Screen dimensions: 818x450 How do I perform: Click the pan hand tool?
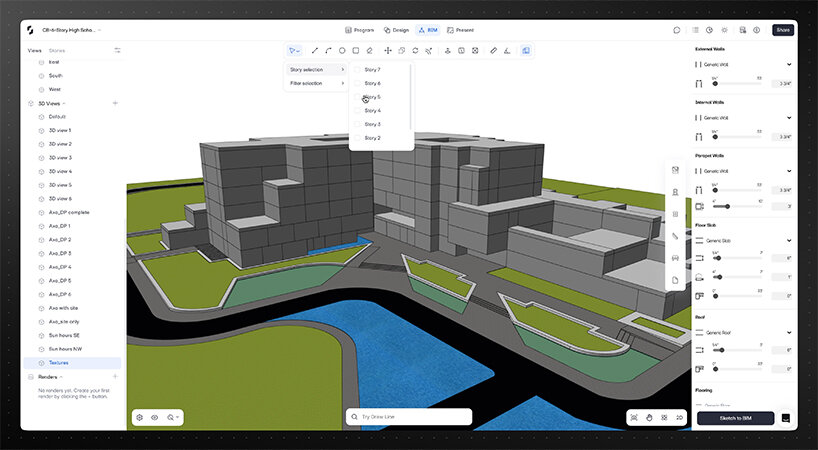point(649,417)
